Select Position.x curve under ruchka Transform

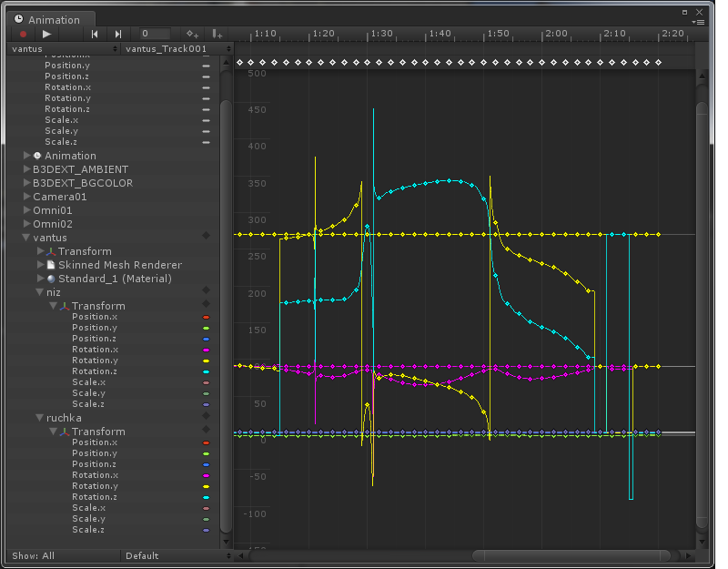pos(95,442)
